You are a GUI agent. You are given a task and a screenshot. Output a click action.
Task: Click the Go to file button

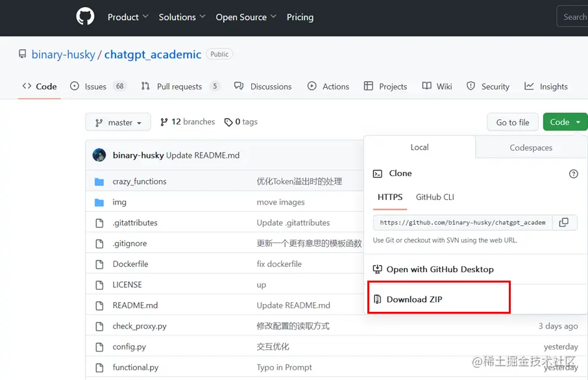(x=513, y=122)
